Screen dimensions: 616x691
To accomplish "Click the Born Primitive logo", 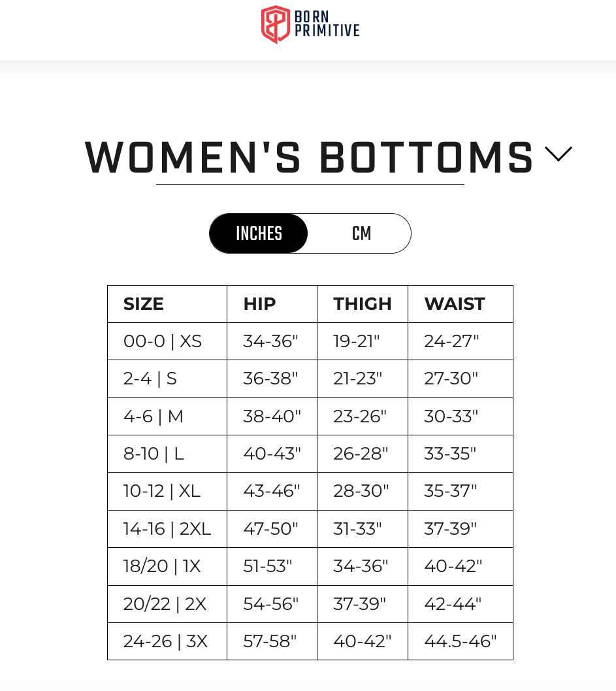I will [310, 25].
